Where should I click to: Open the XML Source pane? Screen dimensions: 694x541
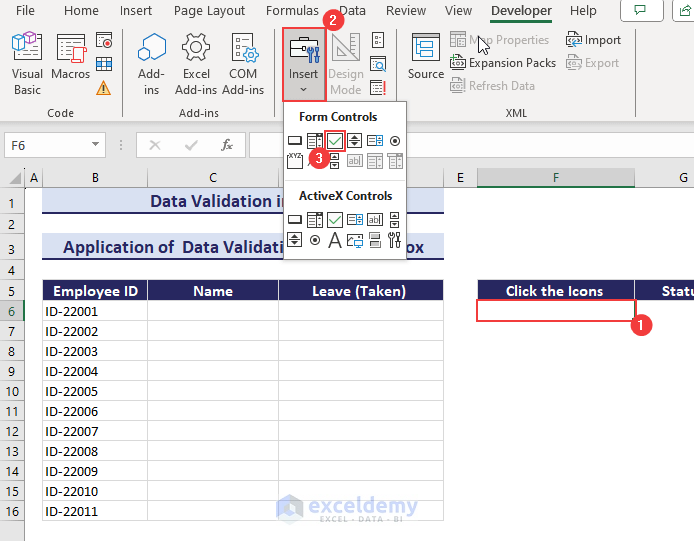425,57
